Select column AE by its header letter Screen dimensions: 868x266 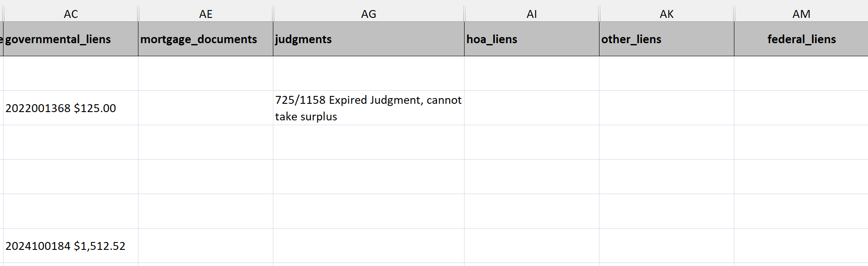[x=206, y=14]
